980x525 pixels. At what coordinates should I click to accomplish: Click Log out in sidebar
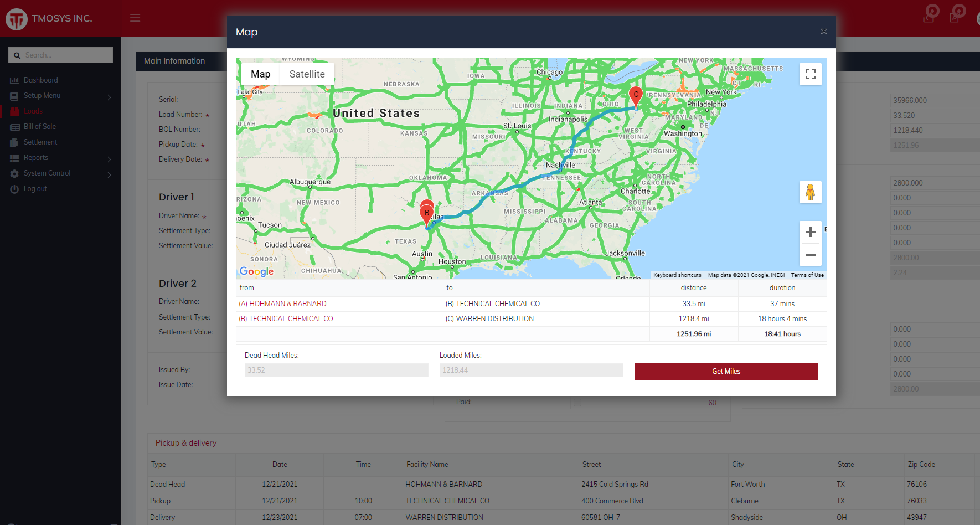(x=35, y=189)
